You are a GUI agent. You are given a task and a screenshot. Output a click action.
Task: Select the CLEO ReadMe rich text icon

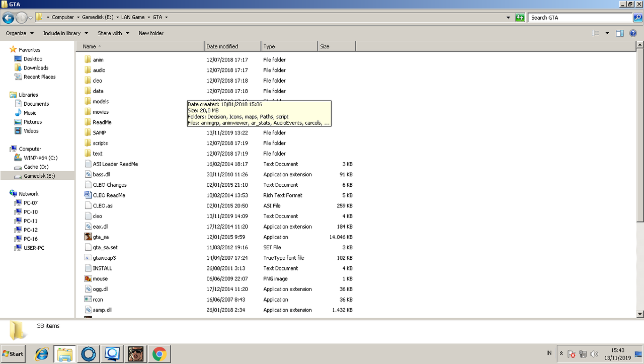click(x=88, y=195)
